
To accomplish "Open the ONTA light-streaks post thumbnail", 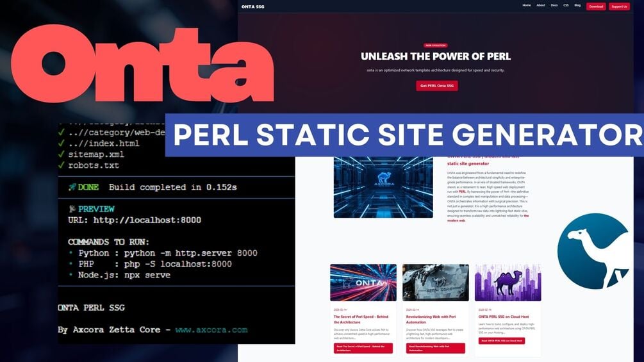I will tap(363, 283).
